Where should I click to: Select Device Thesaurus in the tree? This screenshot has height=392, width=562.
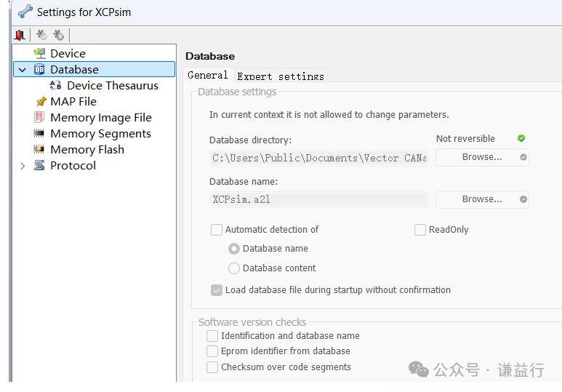point(113,85)
